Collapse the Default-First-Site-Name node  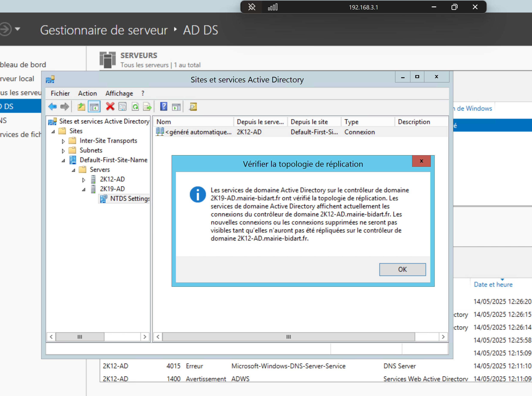[x=63, y=161]
